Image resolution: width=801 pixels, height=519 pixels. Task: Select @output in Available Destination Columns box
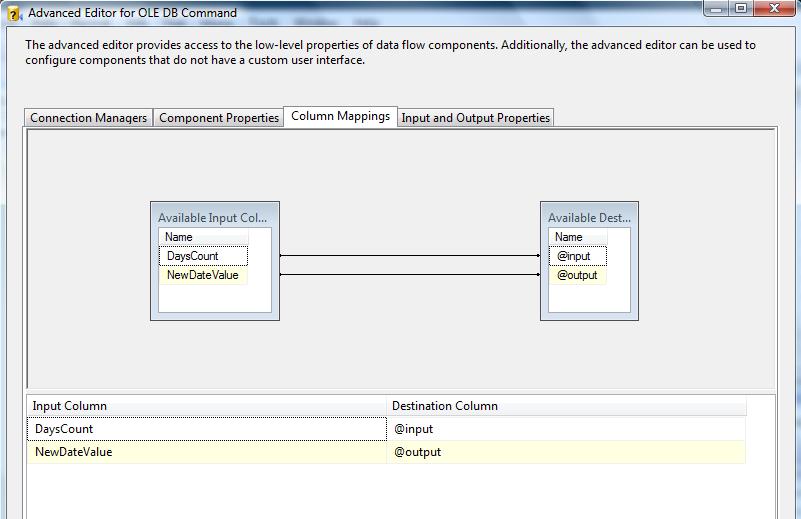click(577, 275)
